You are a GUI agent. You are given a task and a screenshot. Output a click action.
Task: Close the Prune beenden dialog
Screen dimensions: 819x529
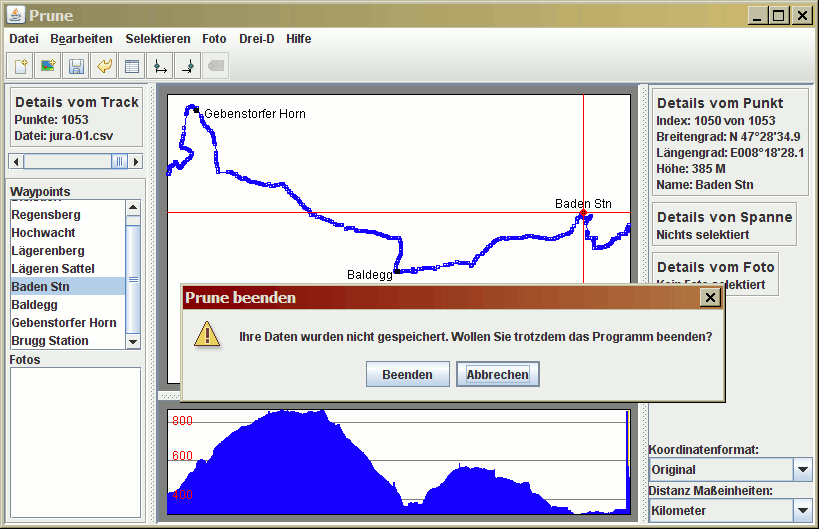pos(709,297)
